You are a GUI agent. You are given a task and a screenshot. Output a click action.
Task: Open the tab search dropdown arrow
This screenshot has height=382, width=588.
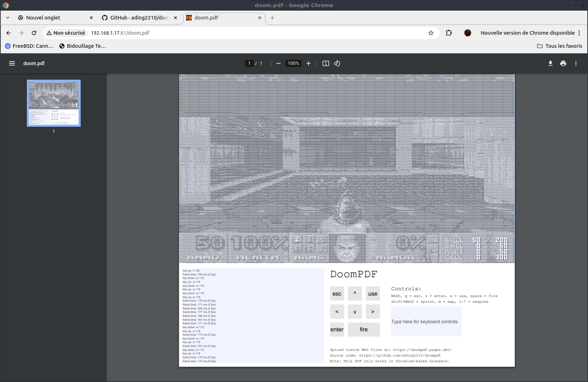pos(8,18)
